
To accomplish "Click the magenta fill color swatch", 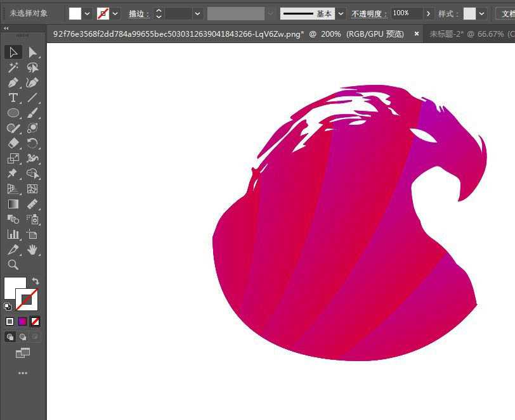I will click(x=22, y=321).
